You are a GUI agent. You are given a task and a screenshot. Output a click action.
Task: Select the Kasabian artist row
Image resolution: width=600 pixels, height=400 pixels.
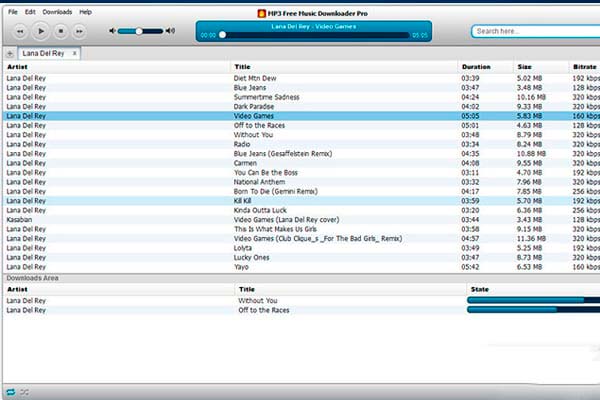(302, 220)
